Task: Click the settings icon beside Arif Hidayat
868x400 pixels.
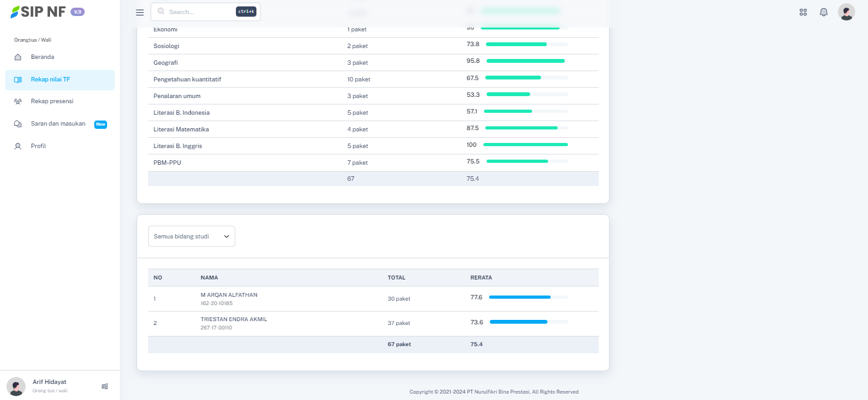Action: pos(104,386)
